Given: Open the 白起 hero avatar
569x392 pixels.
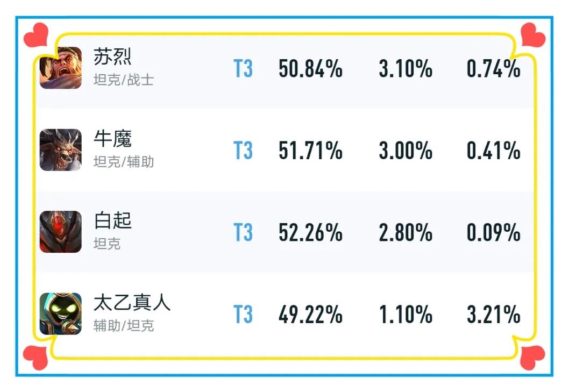Looking at the screenshot, I should tap(61, 232).
